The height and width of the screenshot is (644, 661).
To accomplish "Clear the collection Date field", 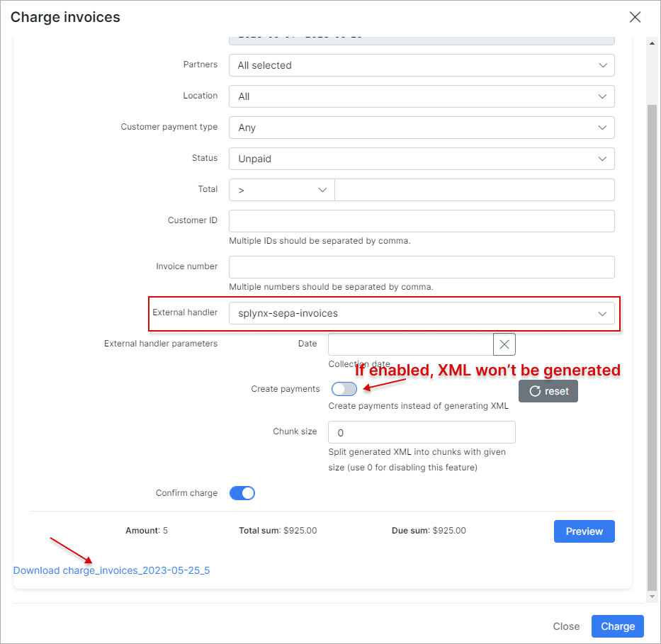I will [x=504, y=344].
